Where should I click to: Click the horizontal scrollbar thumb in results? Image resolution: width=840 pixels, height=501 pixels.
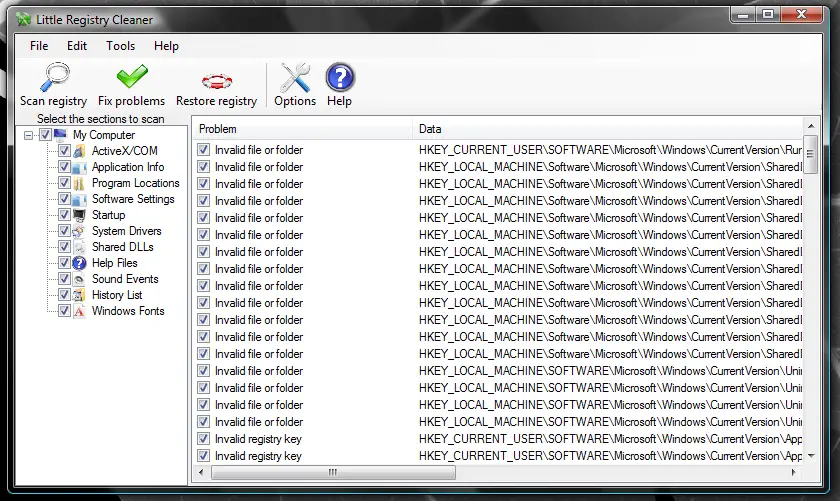[x=333, y=473]
